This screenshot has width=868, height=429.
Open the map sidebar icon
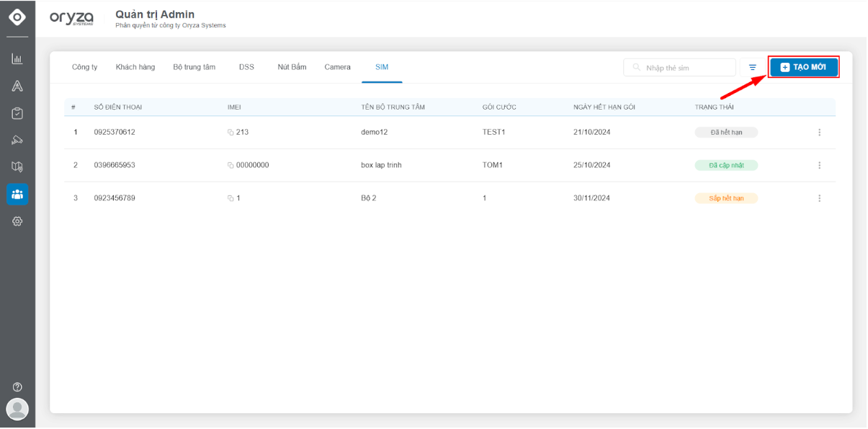point(17,167)
